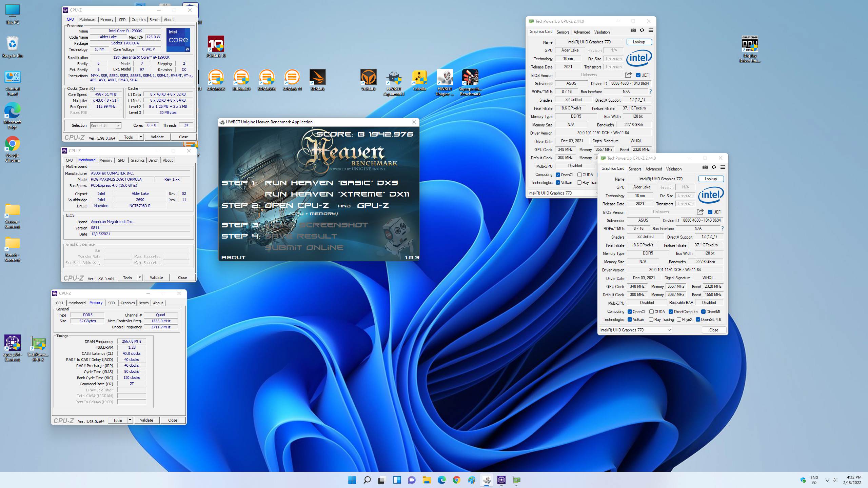The image size is (868, 488).
Task: Click Validate in top CPU-Z window
Action: pyautogui.click(x=157, y=137)
